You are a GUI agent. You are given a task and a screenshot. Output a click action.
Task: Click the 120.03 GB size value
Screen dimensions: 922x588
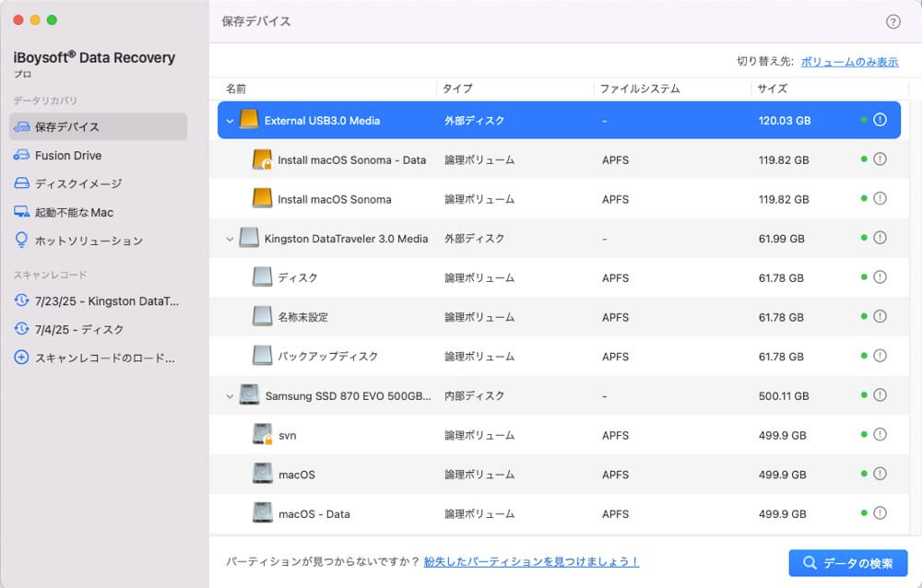(784, 121)
